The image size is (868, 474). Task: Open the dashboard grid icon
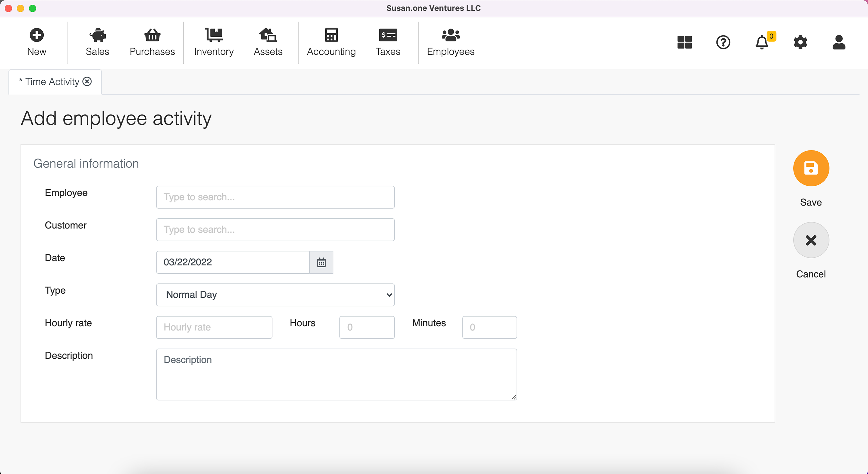click(684, 43)
